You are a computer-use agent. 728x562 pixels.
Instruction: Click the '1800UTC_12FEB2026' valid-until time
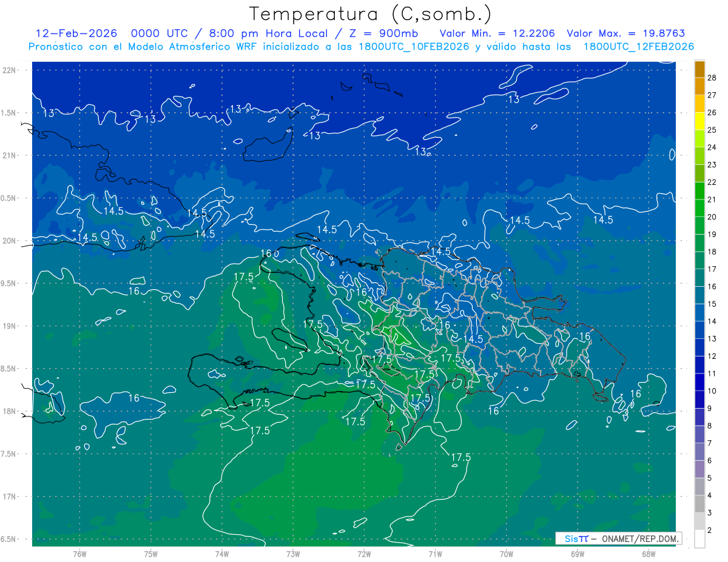click(639, 47)
